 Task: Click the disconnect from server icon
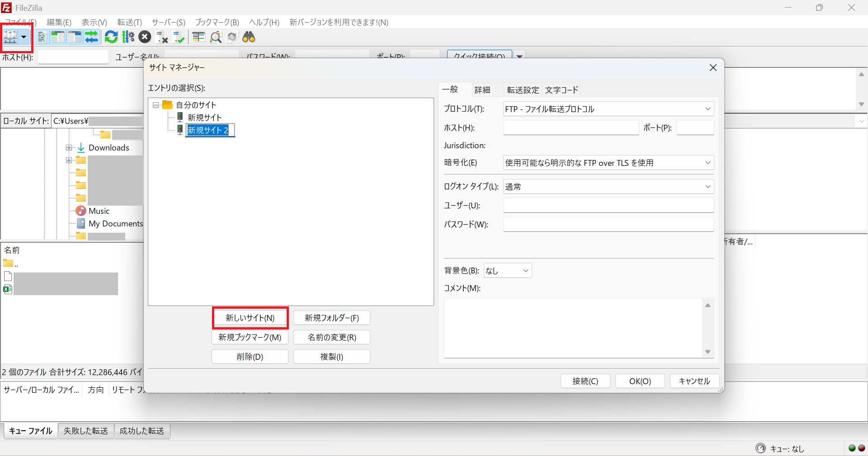coord(162,37)
